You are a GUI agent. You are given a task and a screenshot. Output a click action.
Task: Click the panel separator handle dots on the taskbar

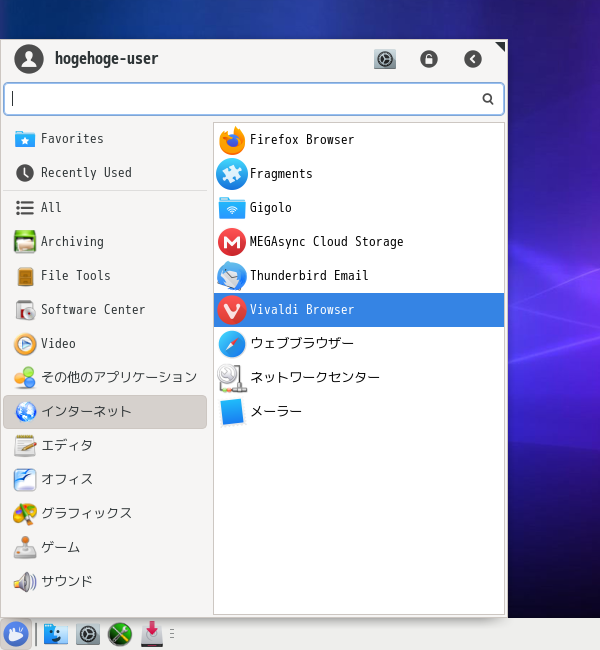click(172, 634)
